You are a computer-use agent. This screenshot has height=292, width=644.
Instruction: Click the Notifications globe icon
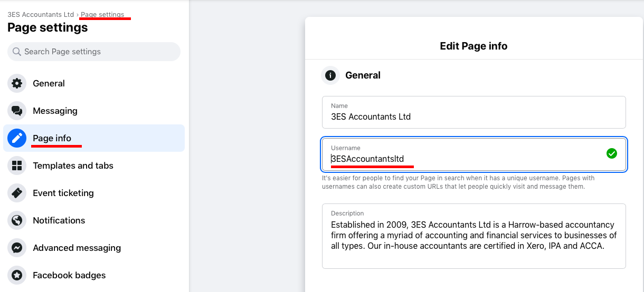[x=17, y=220]
